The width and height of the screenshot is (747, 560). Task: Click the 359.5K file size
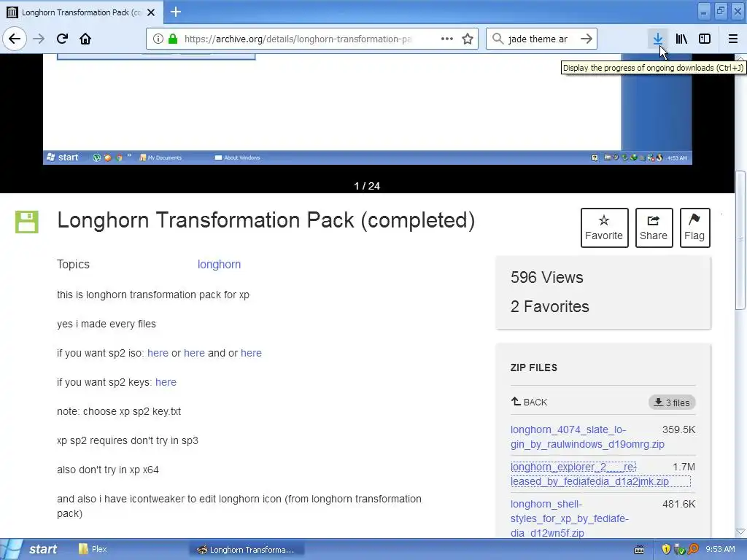click(x=678, y=429)
